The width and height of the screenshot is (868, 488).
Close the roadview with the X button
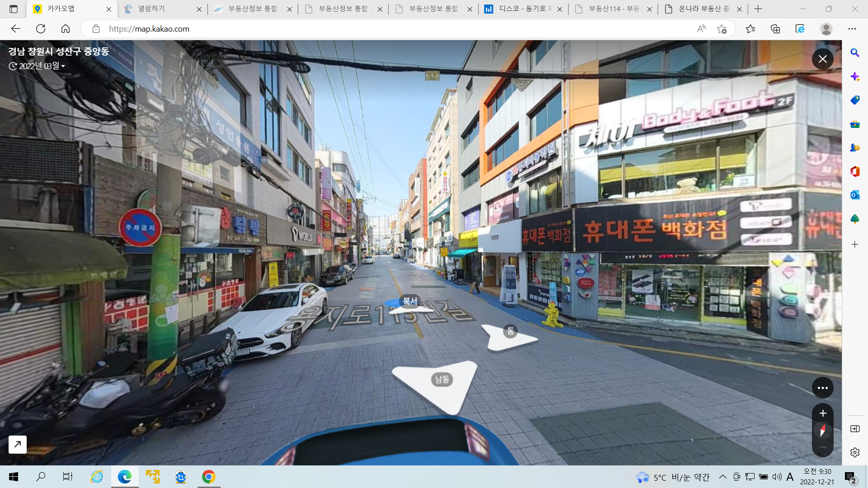click(822, 59)
